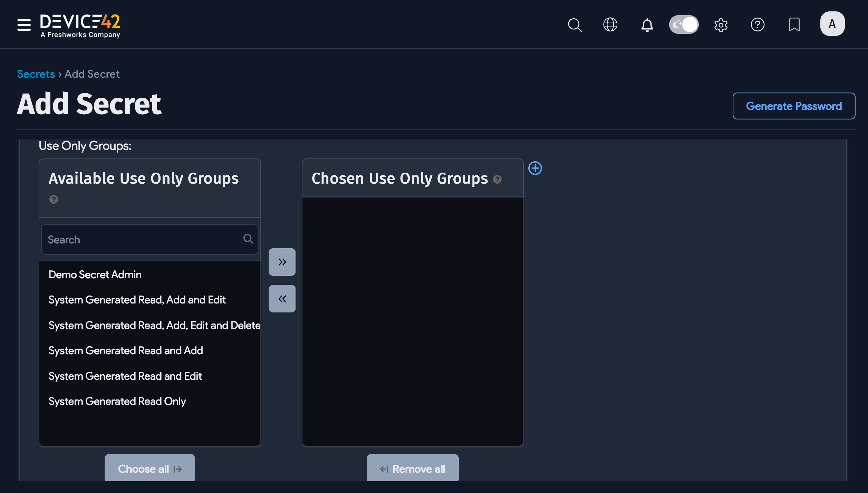This screenshot has width=868, height=493.
Task: Click the double left arrow to move groups back
Action: 282,298
